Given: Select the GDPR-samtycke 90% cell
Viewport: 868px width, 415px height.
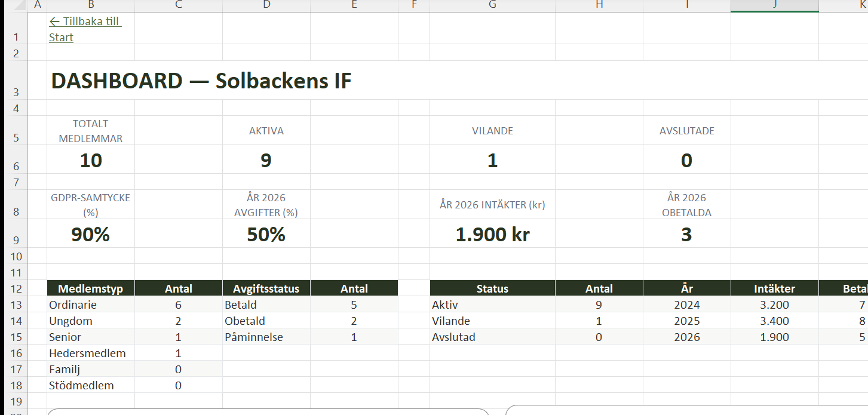Looking at the screenshot, I should [91, 234].
